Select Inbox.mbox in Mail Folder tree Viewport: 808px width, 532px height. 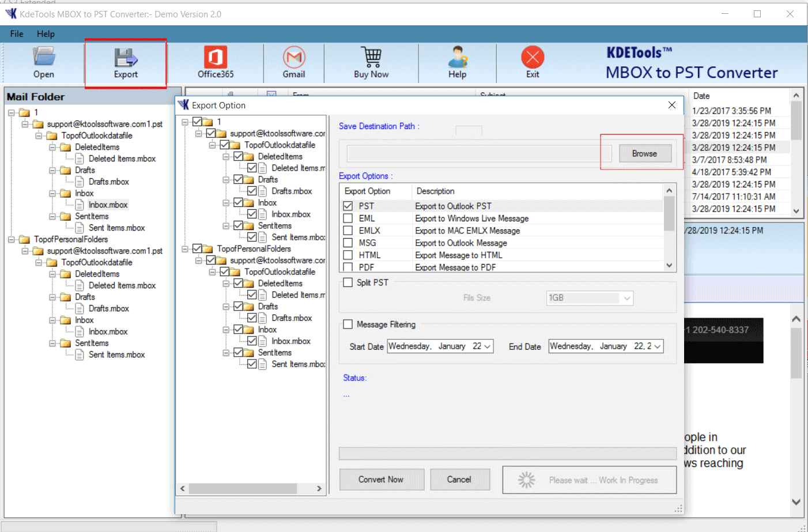pyautogui.click(x=108, y=205)
